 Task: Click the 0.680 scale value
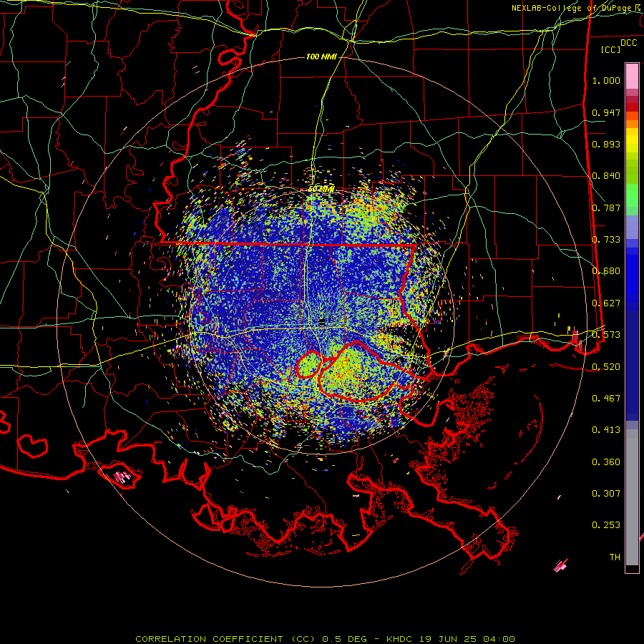coord(606,271)
